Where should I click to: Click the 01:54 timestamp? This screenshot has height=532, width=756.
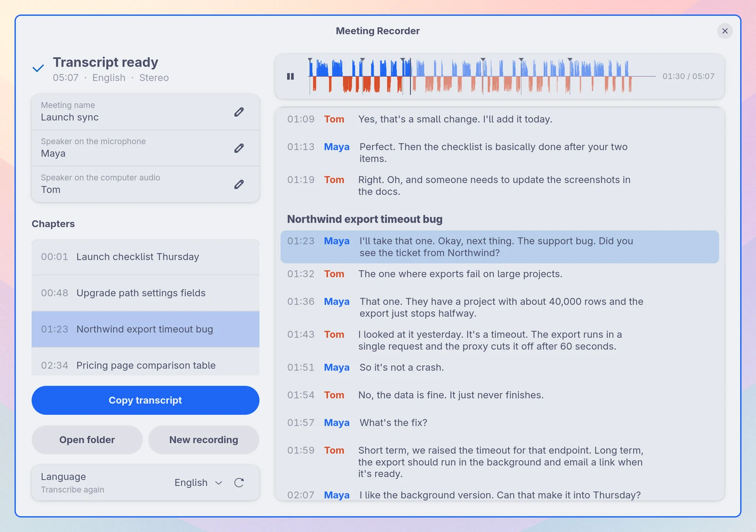(301, 395)
